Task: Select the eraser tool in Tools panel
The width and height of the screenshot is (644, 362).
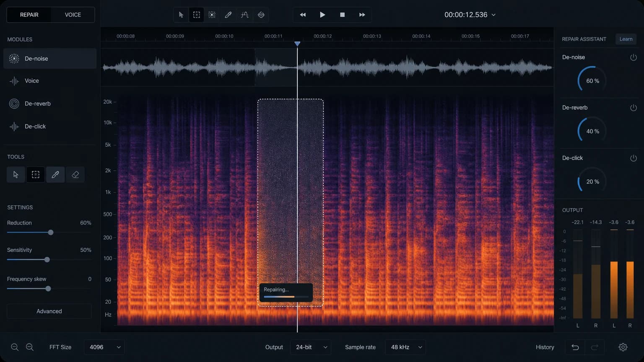Action: tap(75, 175)
